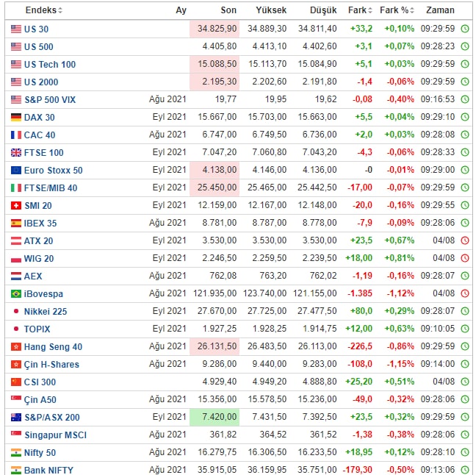
Task: Click the Swiss flag beside SMI 20
Action: 16,205
